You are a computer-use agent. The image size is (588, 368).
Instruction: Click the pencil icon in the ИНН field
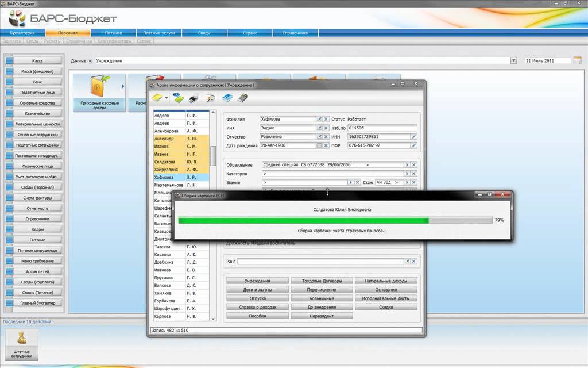[413, 137]
